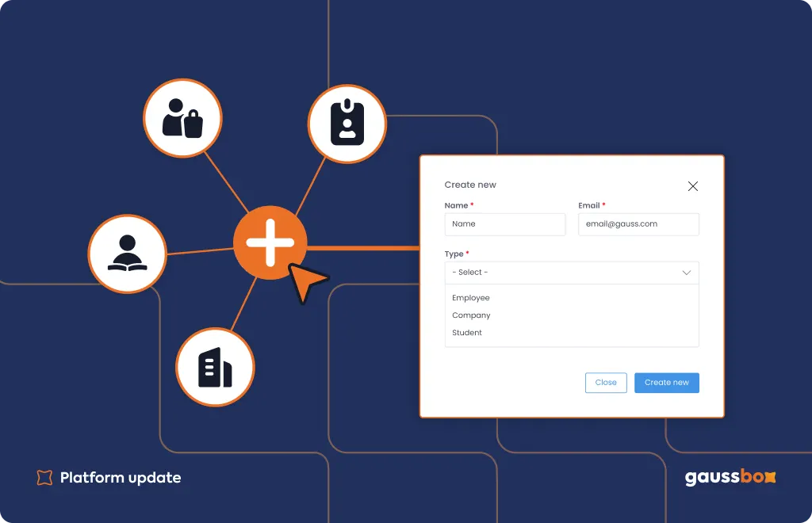Click the blue Create new button

pyautogui.click(x=666, y=383)
